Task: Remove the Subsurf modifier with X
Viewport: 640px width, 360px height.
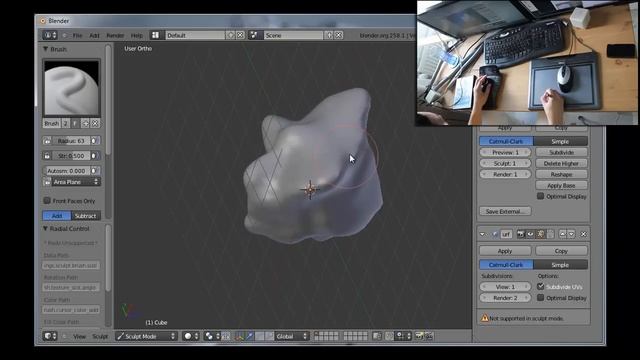Action: pos(583,234)
